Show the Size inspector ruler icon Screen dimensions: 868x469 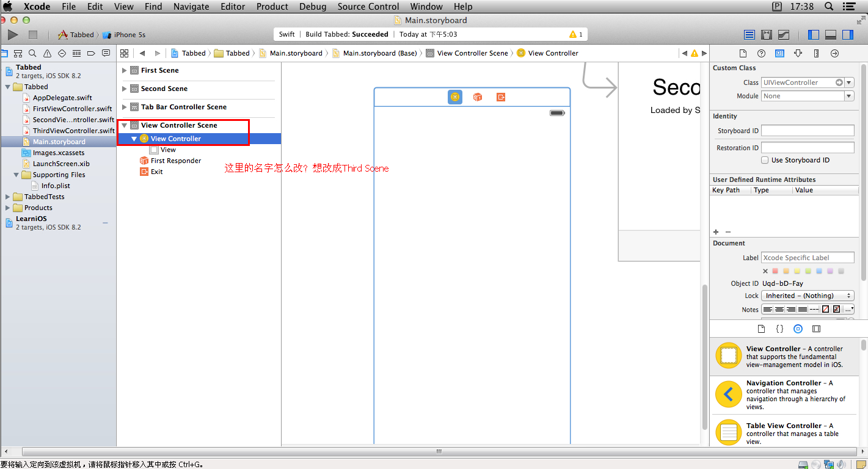[x=816, y=53]
